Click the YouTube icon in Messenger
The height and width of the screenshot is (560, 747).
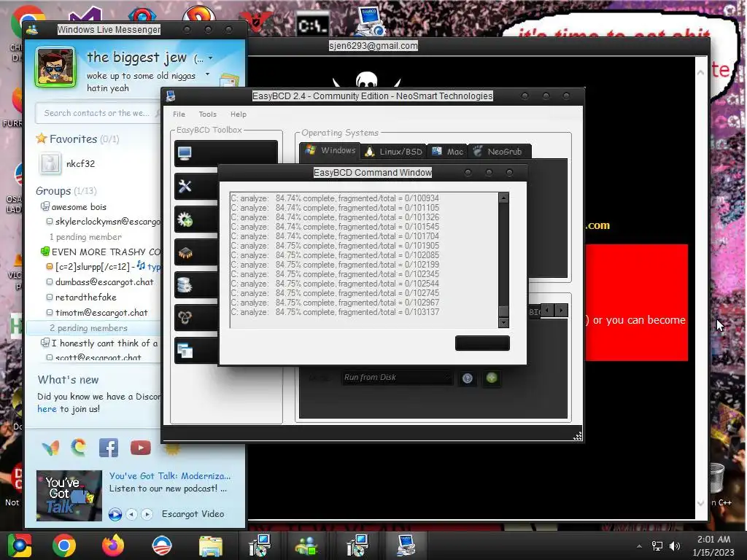pos(141,448)
